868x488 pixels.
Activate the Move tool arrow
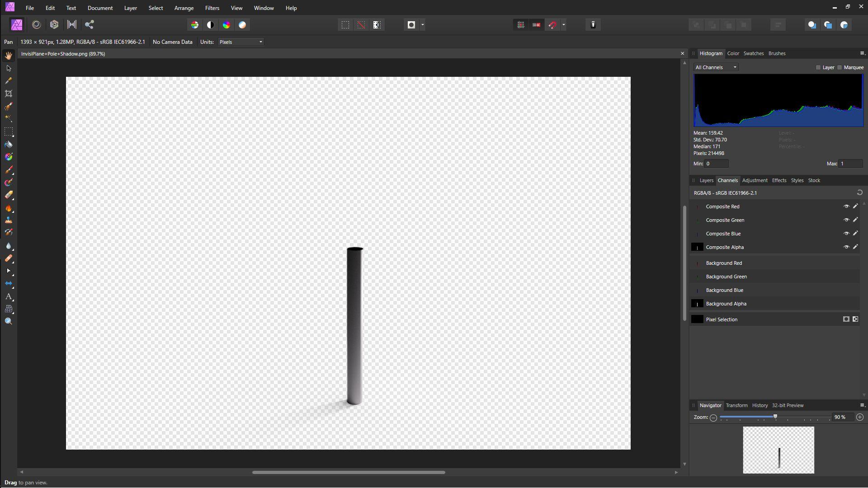click(x=9, y=68)
